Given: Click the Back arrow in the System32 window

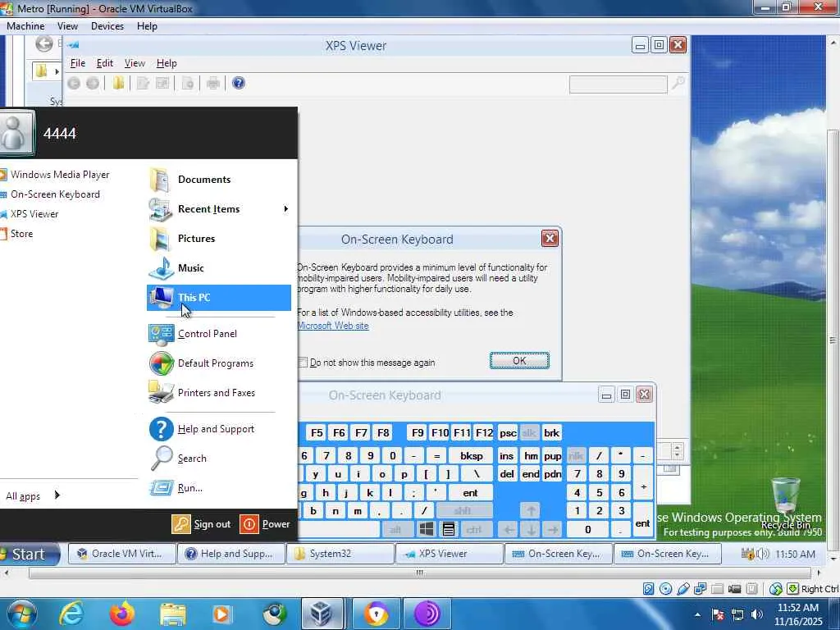Looking at the screenshot, I should click(x=44, y=44).
